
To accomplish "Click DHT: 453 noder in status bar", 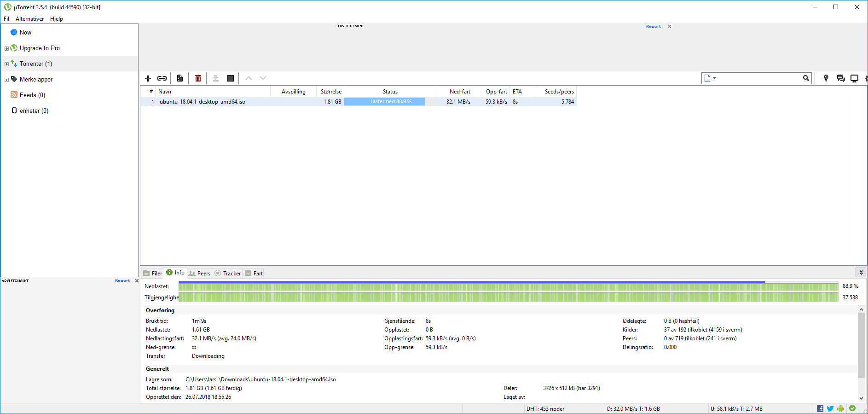I will coord(545,408).
